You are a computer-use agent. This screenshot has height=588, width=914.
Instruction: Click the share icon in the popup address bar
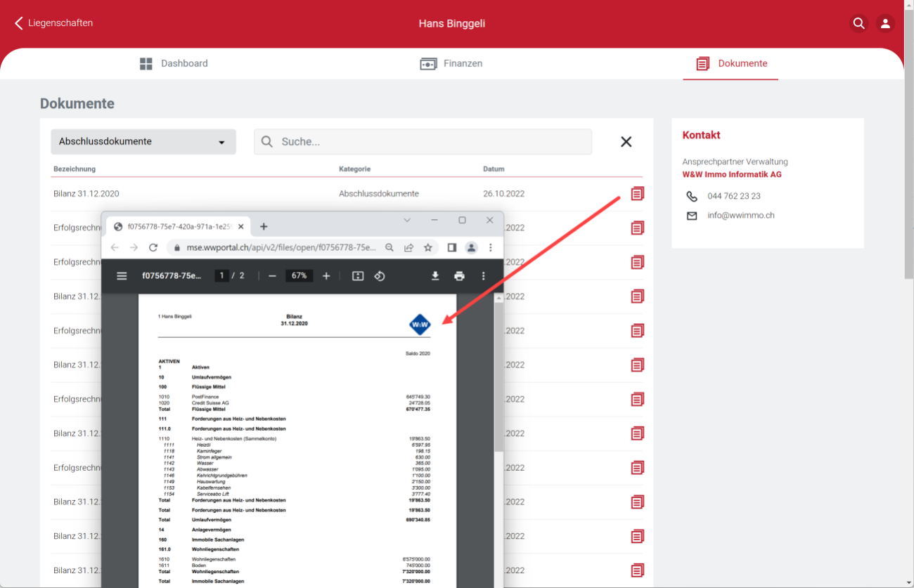point(408,247)
